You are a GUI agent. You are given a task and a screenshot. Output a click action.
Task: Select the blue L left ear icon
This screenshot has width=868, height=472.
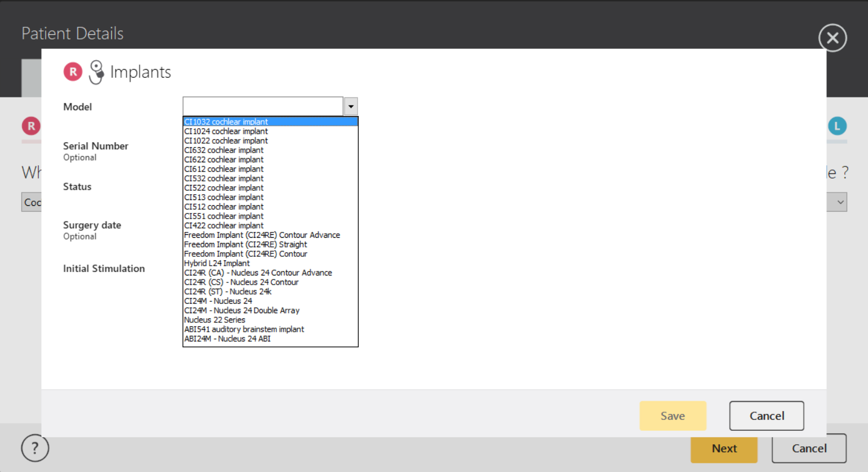click(837, 126)
